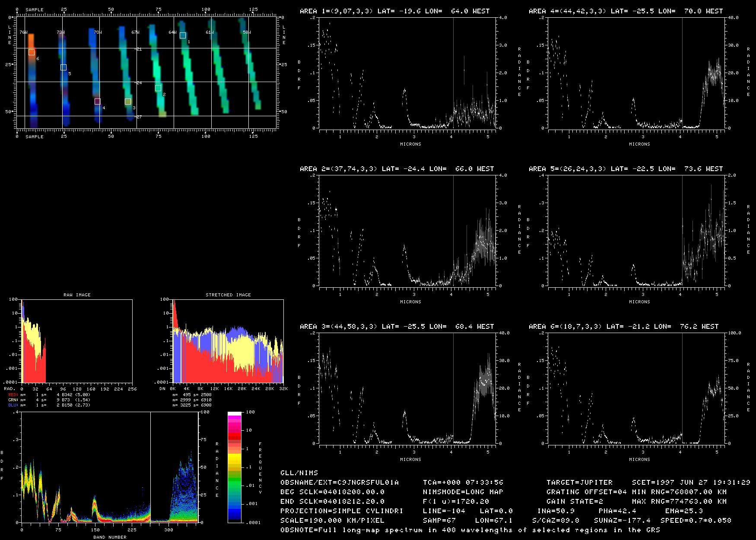Image resolution: width=756 pixels, height=540 pixels.
Task: Click the 'OBSNAME/EXT=C9JNGRSFUL01A' text
Action: [340, 483]
